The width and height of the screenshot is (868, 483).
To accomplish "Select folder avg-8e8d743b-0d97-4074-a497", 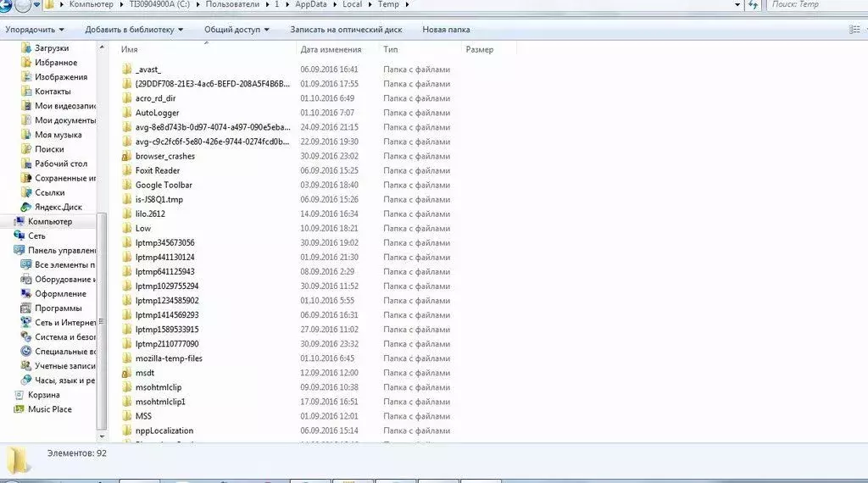I will pos(213,127).
